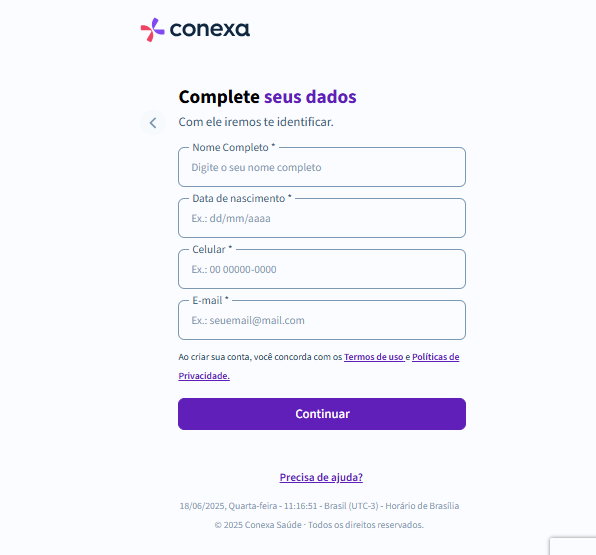Focus the Data de nascimento input field

coord(322,218)
